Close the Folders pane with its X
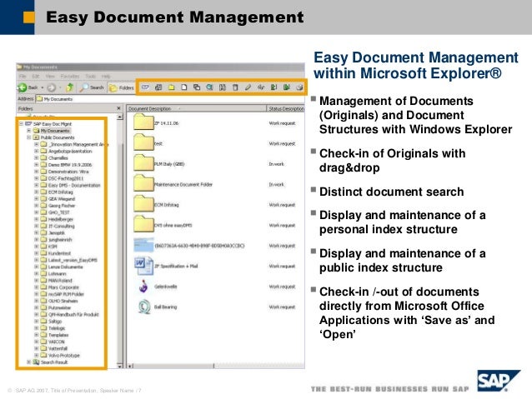The width and height of the screenshot is (532, 399). point(118,108)
